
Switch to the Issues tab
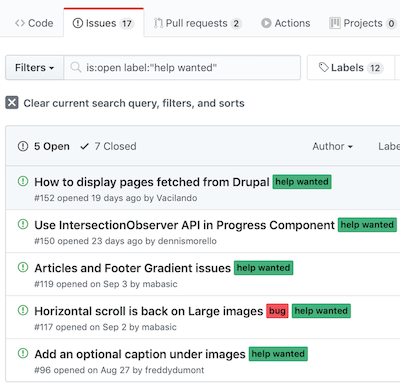[104, 23]
